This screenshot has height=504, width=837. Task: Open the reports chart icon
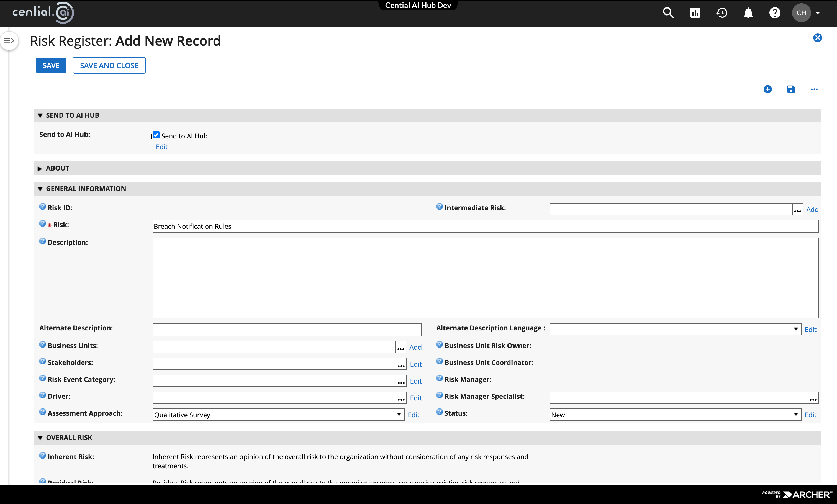[695, 13]
